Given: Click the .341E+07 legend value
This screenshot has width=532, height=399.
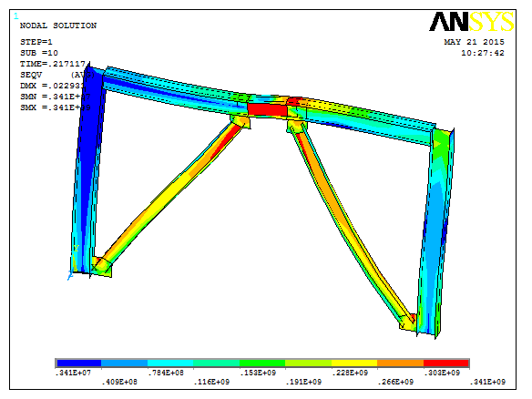Looking at the screenshot, I should click(x=73, y=373).
